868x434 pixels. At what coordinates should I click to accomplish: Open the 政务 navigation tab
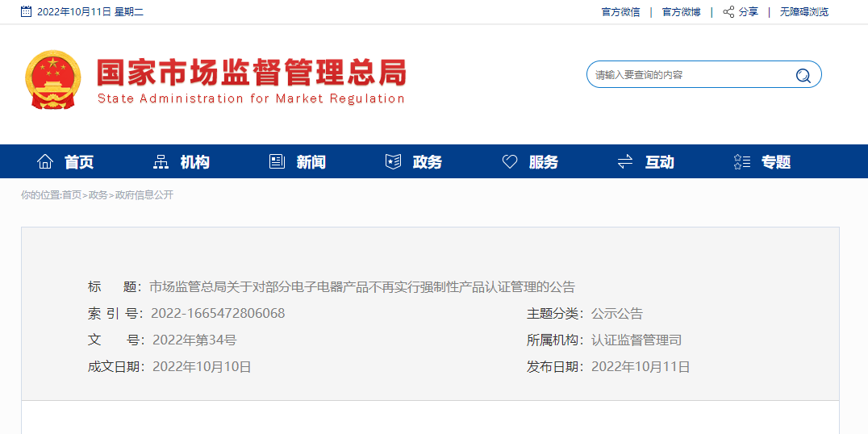click(428, 162)
